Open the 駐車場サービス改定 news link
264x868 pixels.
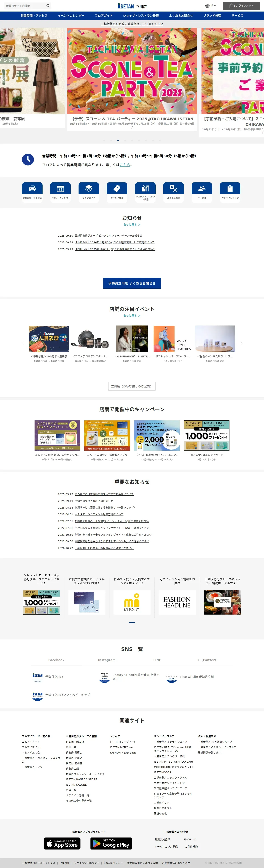114,242
